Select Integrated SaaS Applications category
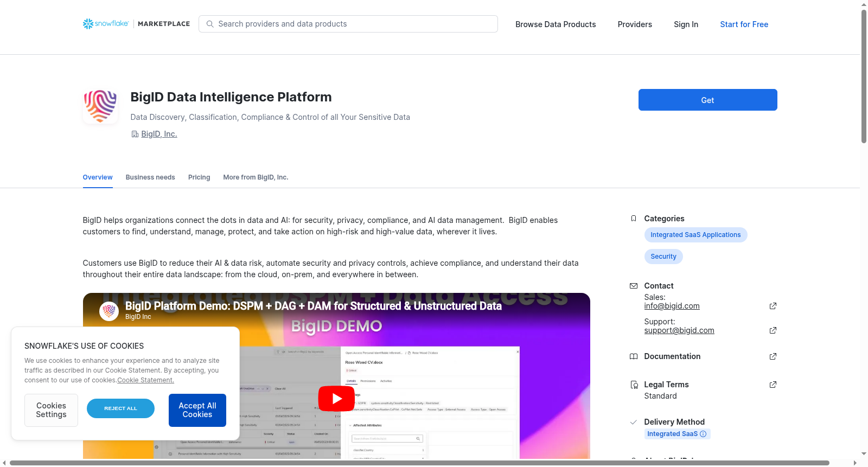 (695, 235)
